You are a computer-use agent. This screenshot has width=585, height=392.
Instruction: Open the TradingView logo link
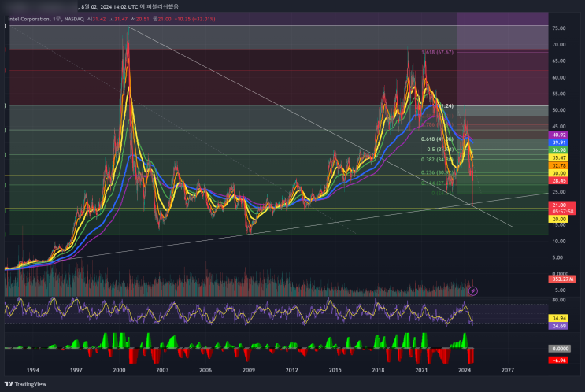click(x=26, y=384)
